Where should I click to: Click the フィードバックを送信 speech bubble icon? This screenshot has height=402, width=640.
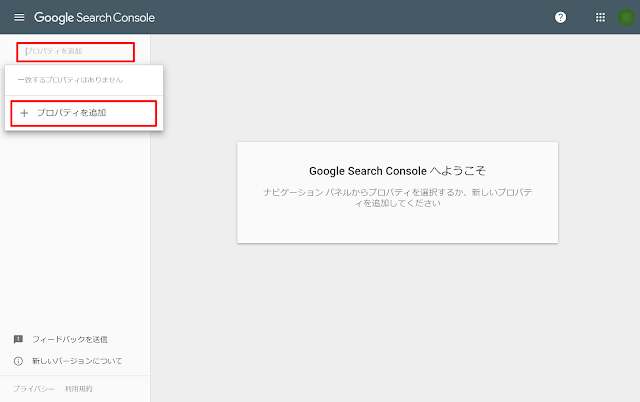click(18, 339)
